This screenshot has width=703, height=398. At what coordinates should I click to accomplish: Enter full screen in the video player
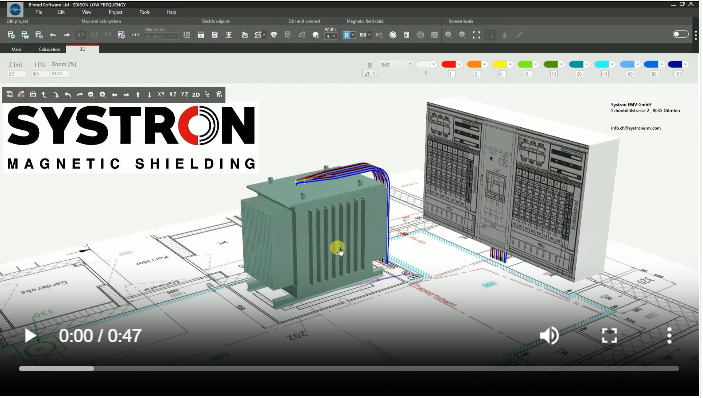pos(609,335)
